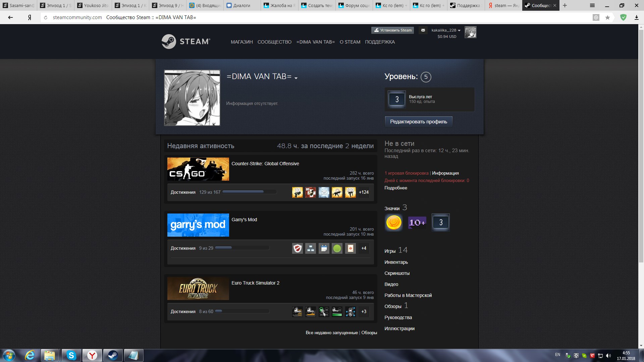The image size is (644, 362).
Task: Open the first Euro Truck Simulator 2 achievement icon
Action: click(297, 311)
